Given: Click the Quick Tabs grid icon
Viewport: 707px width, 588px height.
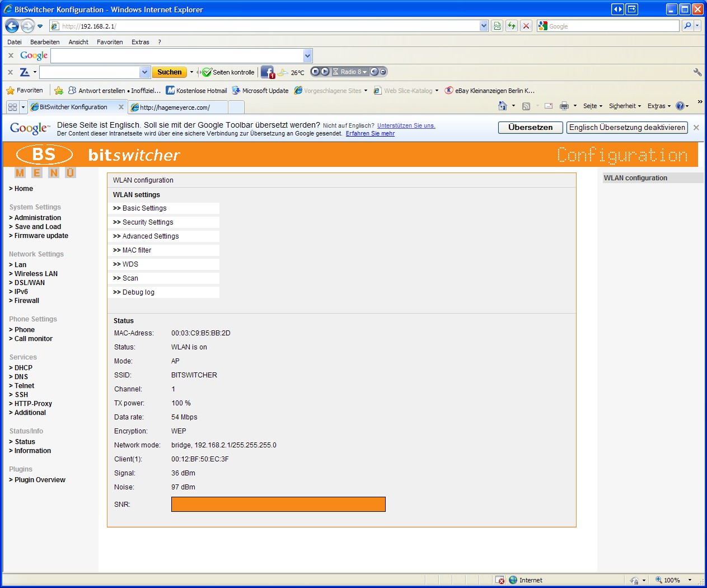Looking at the screenshot, I should 13,107.
